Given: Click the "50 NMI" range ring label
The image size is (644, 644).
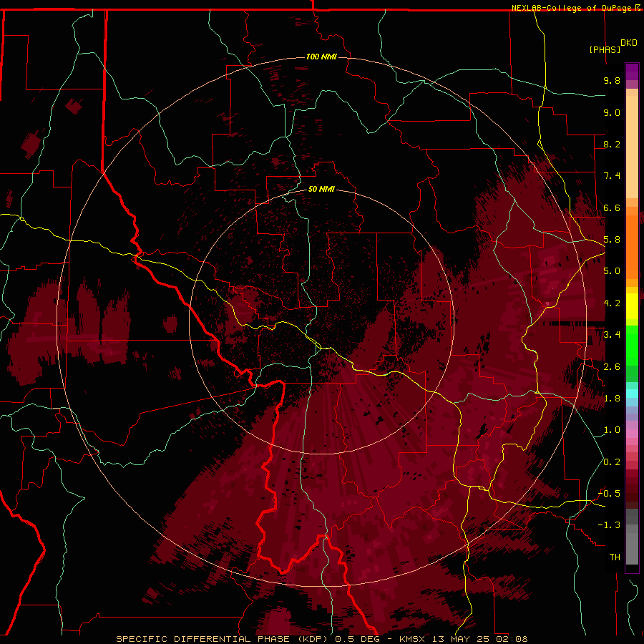Looking at the screenshot, I should (x=321, y=189).
